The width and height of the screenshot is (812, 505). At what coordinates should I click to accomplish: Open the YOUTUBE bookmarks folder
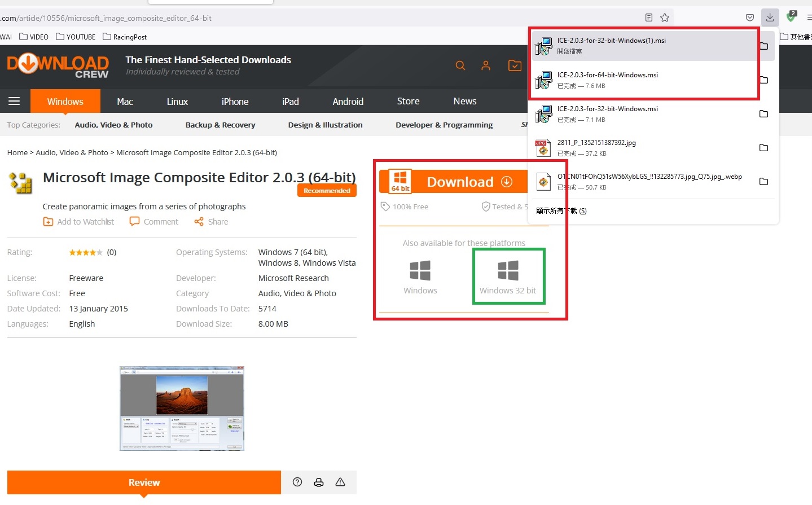point(76,37)
